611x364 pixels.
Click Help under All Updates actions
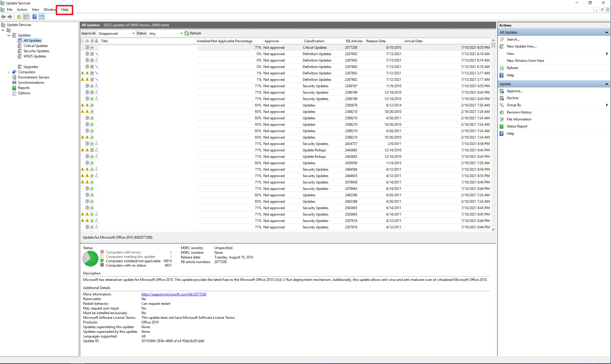tap(510, 75)
